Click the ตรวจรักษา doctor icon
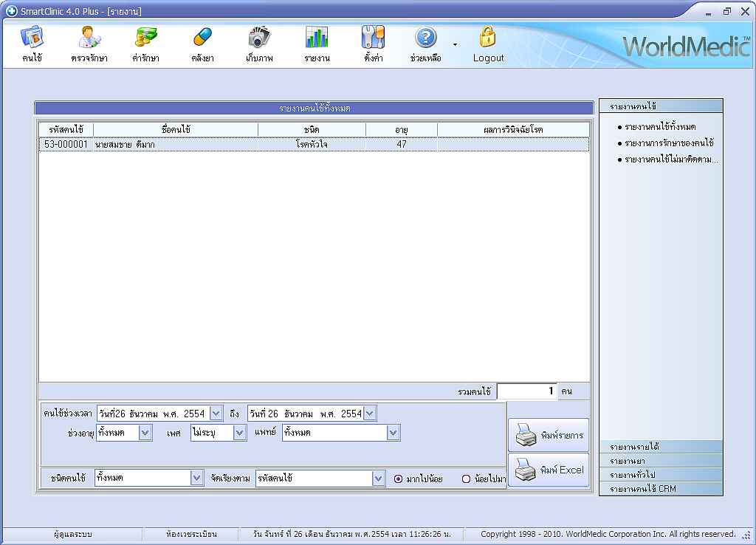This screenshot has height=545, width=756. tap(89, 38)
